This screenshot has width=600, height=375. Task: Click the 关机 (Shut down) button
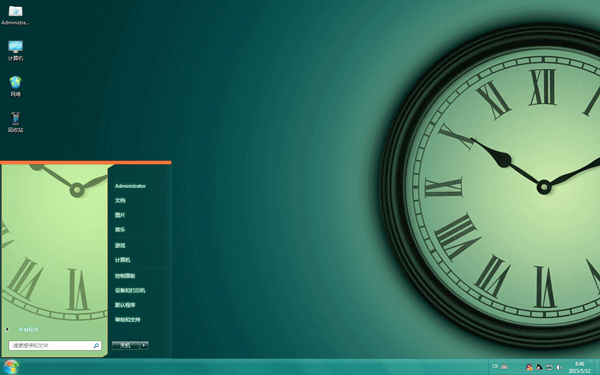(x=126, y=345)
